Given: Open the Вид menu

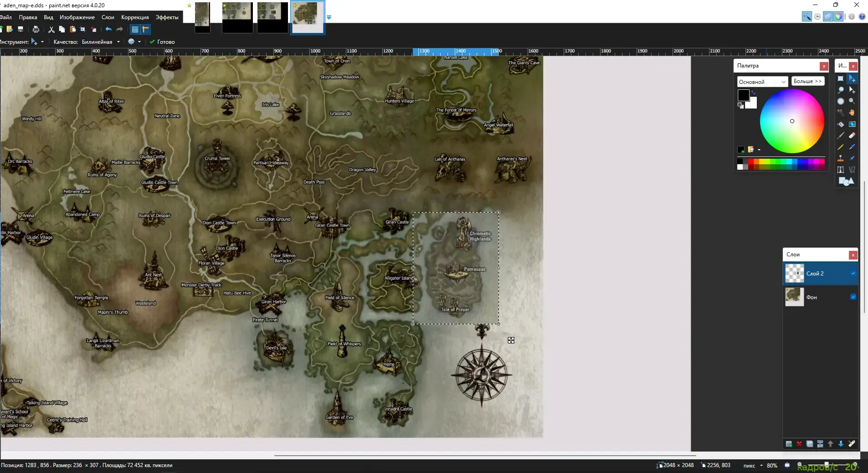Looking at the screenshot, I should (48, 17).
